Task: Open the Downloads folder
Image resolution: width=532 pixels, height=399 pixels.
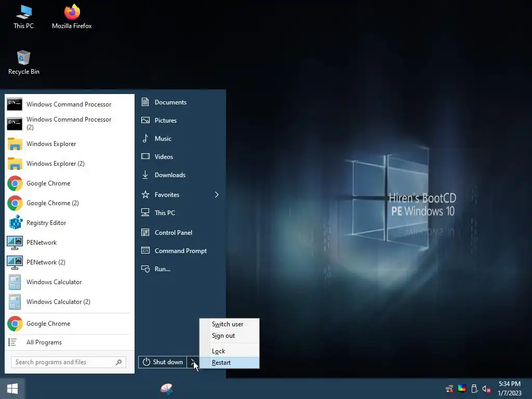Action: point(180,175)
